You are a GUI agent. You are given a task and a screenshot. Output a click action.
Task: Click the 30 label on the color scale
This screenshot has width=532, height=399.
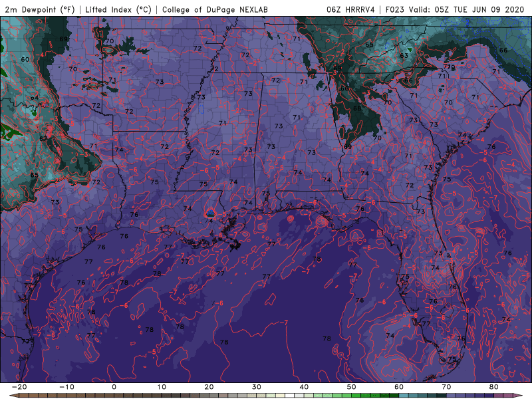coord(257,387)
